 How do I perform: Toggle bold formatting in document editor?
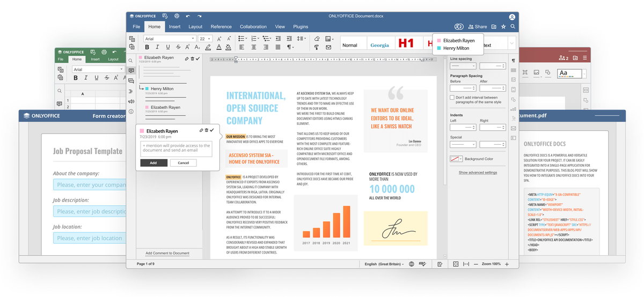pos(148,47)
